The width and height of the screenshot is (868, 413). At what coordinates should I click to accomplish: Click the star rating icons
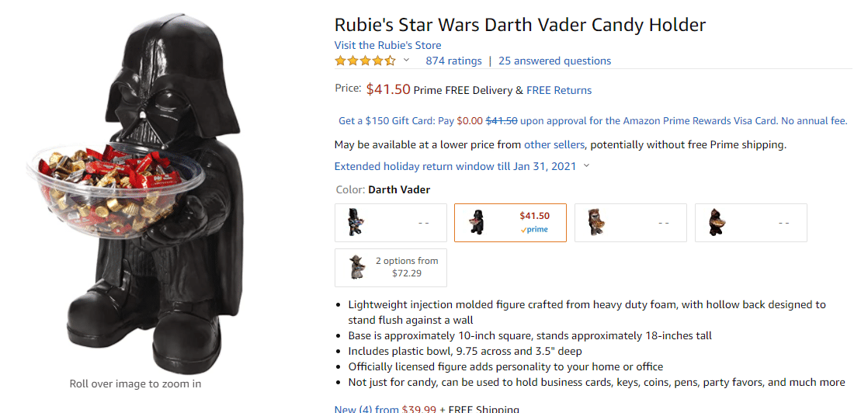click(365, 61)
